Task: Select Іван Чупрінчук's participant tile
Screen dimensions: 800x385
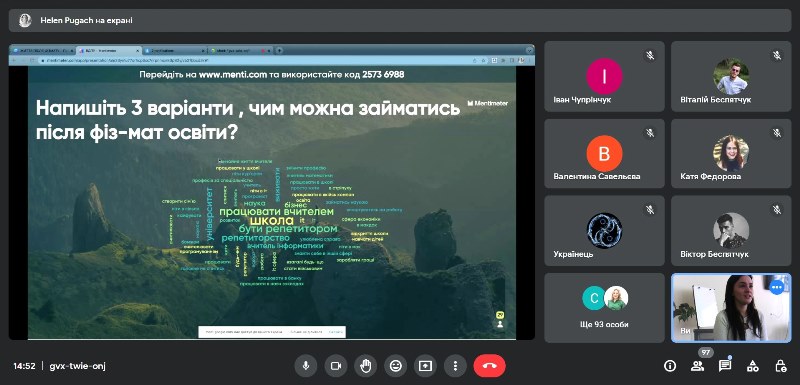Action: [604, 76]
